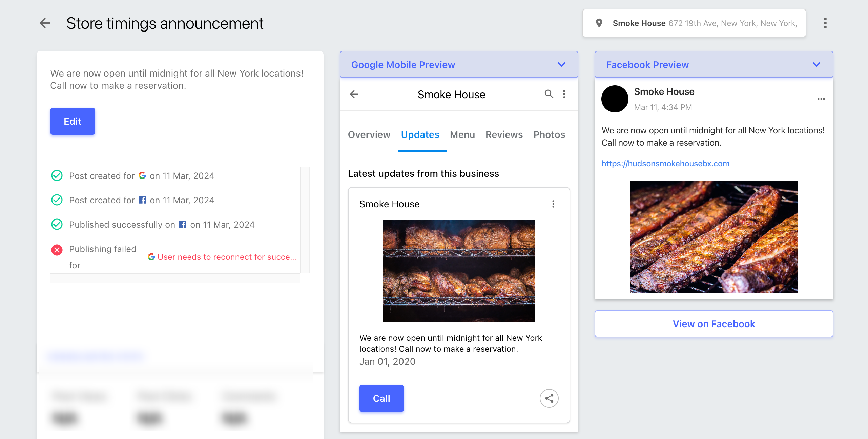Open the top-right page options menu
868x439 pixels.
click(x=825, y=23)
